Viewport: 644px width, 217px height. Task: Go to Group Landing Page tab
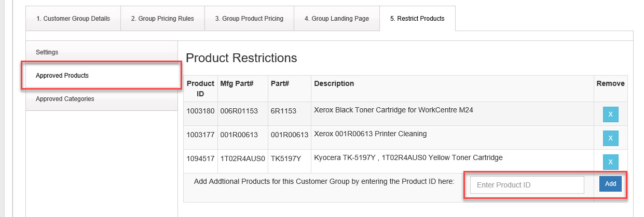[x=337, y=19]
